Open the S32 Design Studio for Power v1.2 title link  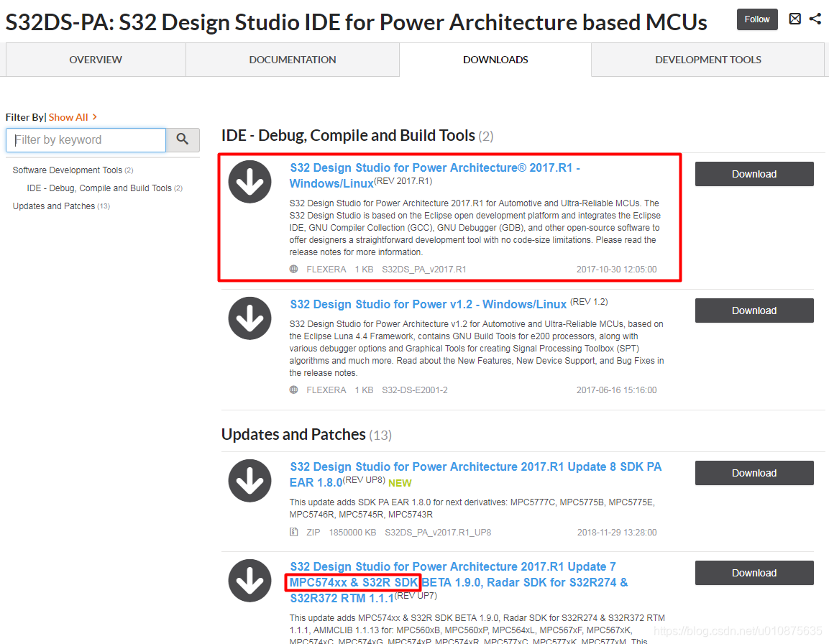[429, 305]
